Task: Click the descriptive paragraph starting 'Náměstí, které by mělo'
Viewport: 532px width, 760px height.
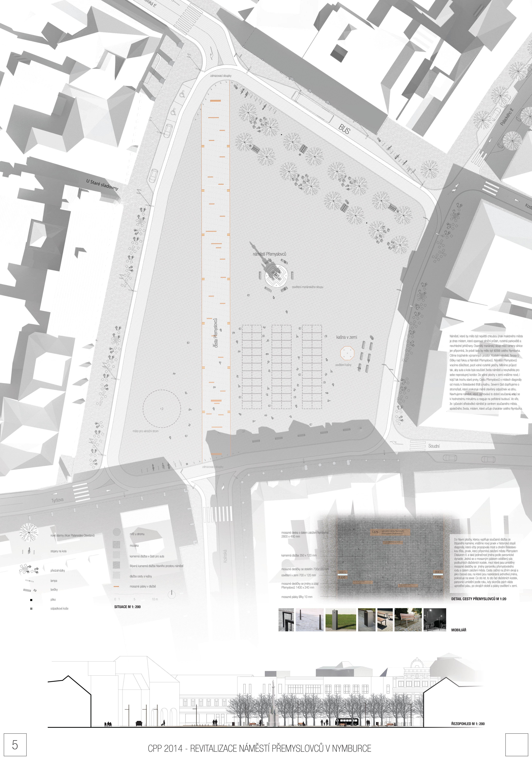Action: tap(486, 372)
